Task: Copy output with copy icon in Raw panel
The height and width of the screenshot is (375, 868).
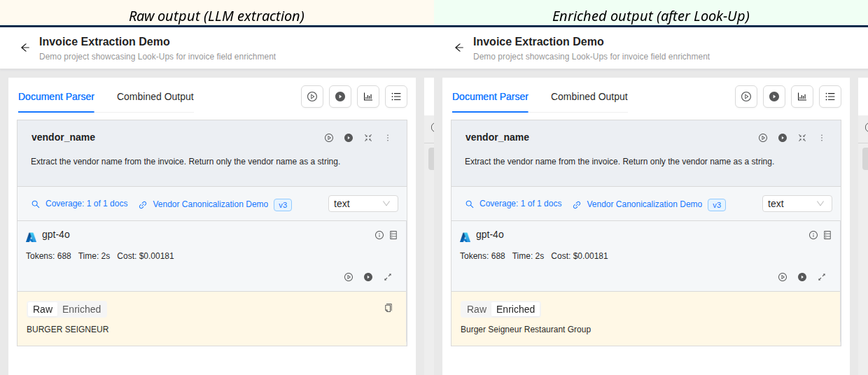Action: [x=388, y=308]
